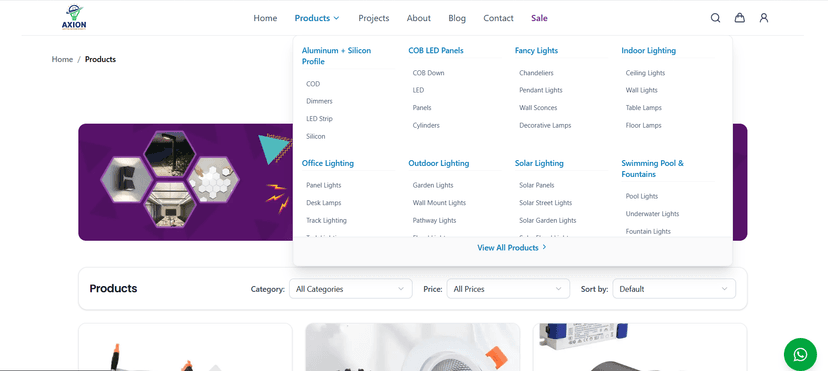The image size is (828, 371).
Task: Open About page in navigation
Action: [419, 18]
